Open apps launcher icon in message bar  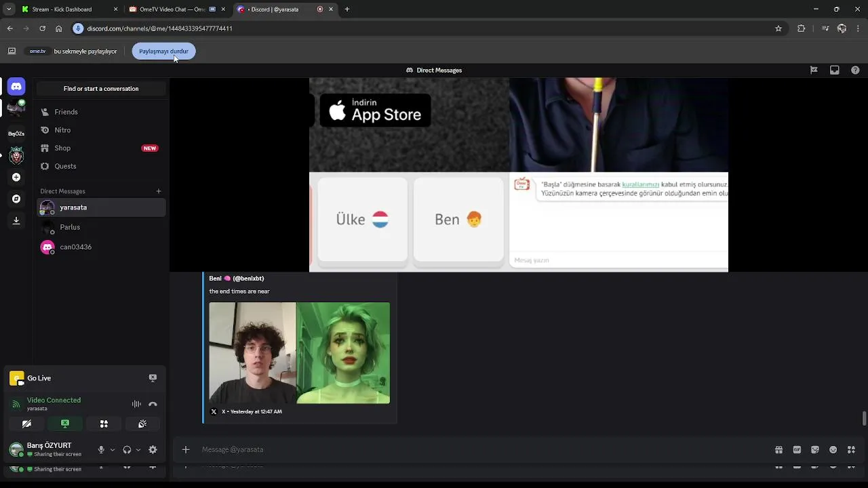[852, 449]
